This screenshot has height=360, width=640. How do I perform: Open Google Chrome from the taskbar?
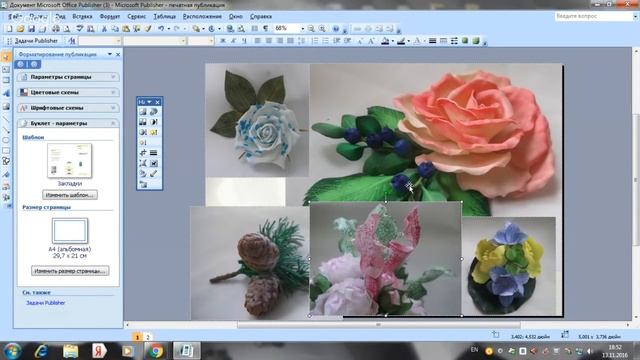155,351
